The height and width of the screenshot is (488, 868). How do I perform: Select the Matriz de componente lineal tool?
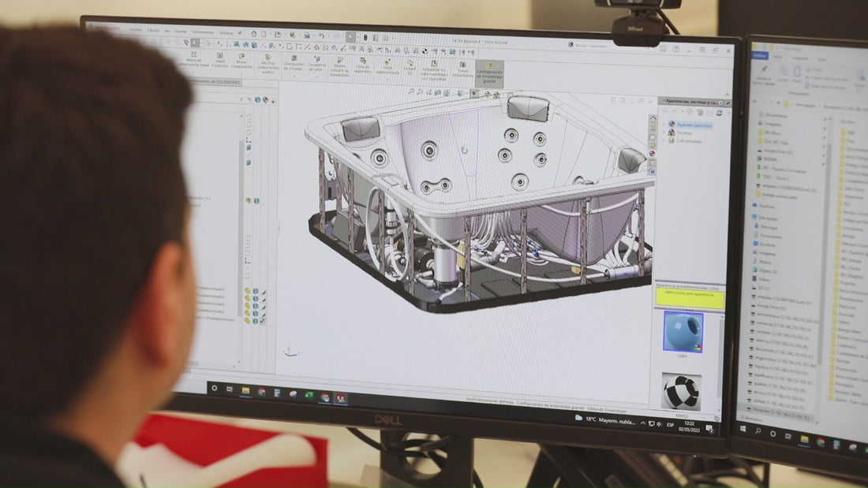click(192, 59)
